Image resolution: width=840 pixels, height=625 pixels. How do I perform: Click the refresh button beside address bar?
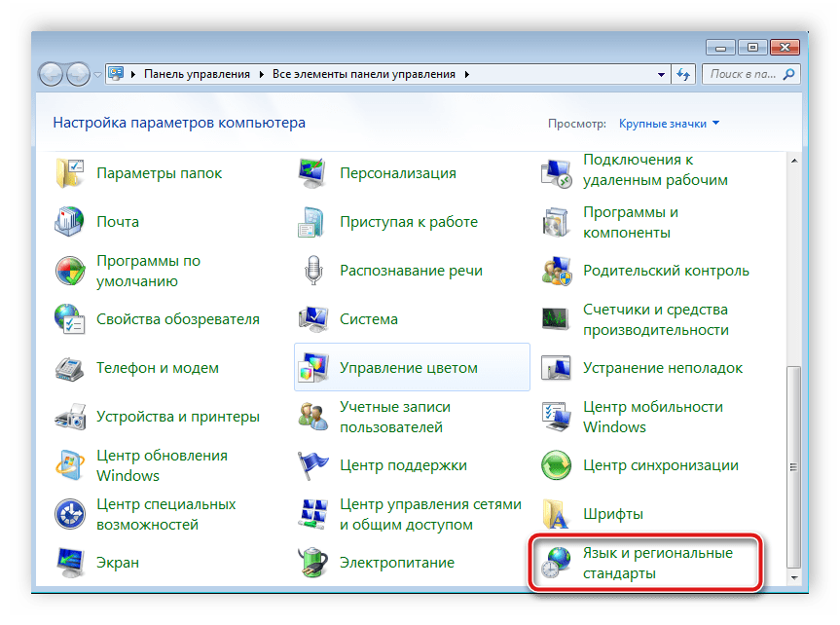coord(684,74)
